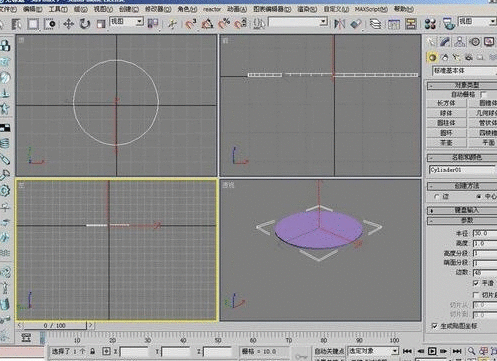
Task: Open the 标准基本体 dropdown
Action: [464, 71]
